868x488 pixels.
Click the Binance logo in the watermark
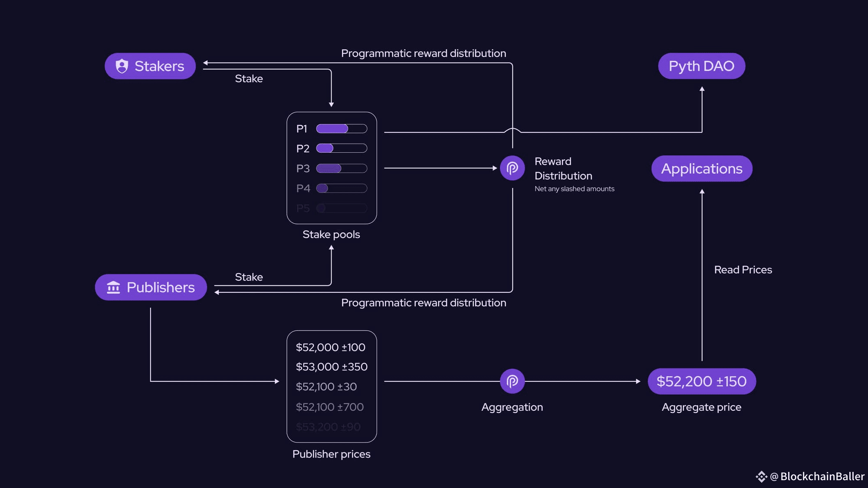point(761,476)
